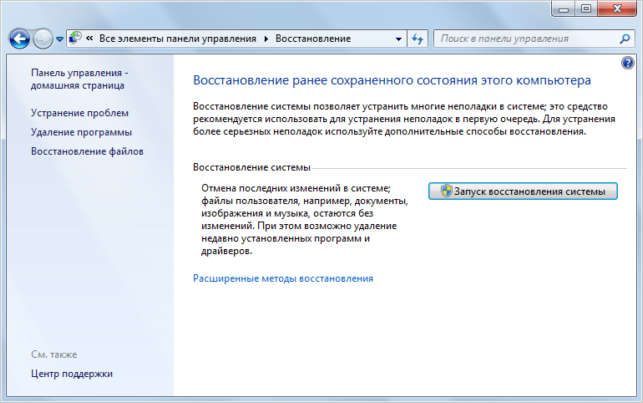
Task: Go back with the blue Back arrow
Action: pos(19,39)
